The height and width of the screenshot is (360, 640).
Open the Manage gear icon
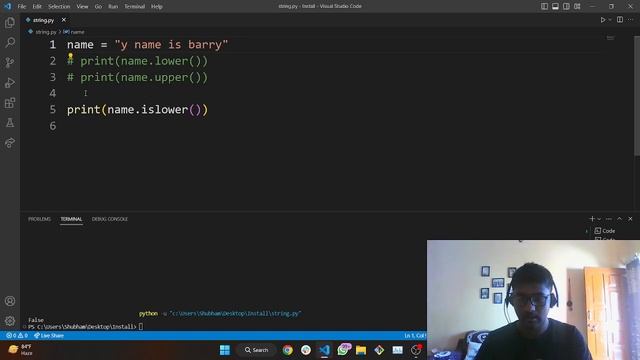tap(10, 321)
